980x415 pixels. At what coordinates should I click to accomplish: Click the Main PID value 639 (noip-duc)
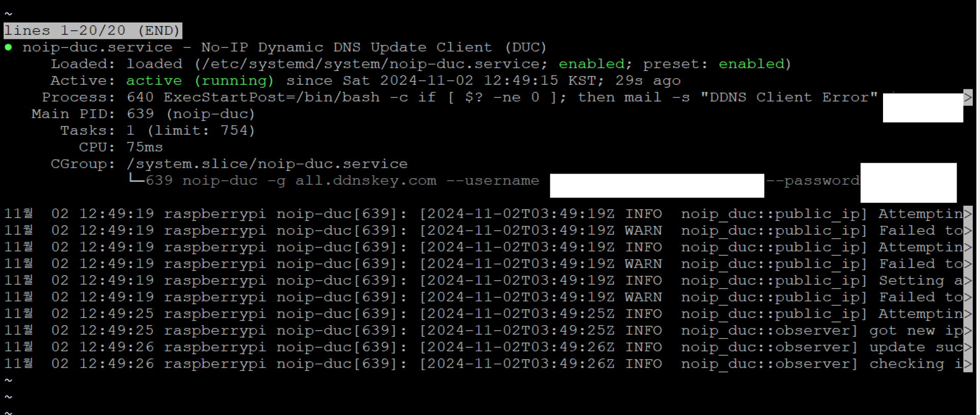coord(190,114)
